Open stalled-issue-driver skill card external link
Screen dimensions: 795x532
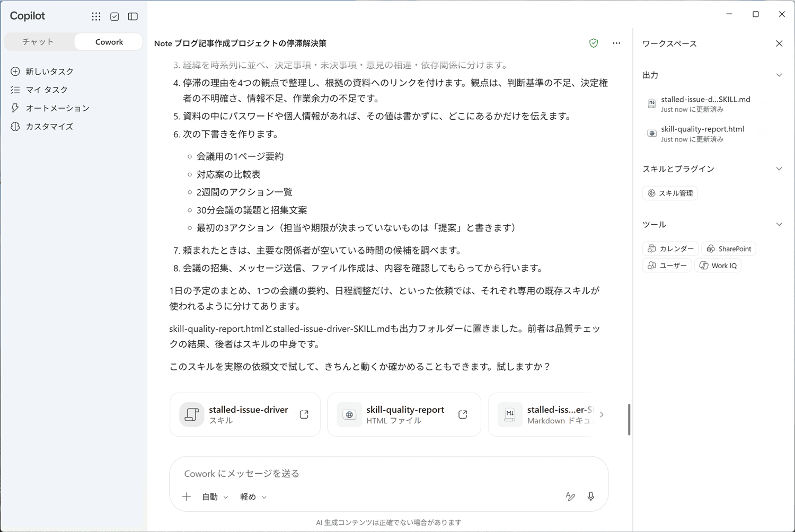click(x=304, y=414)
